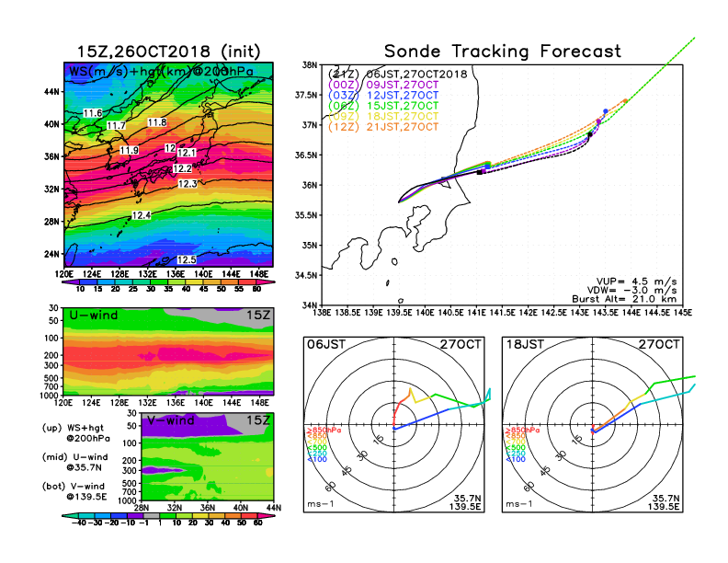
Task: Select the blue "(03Z) 12JST,27OCT" legend entry
Action: 383,96
